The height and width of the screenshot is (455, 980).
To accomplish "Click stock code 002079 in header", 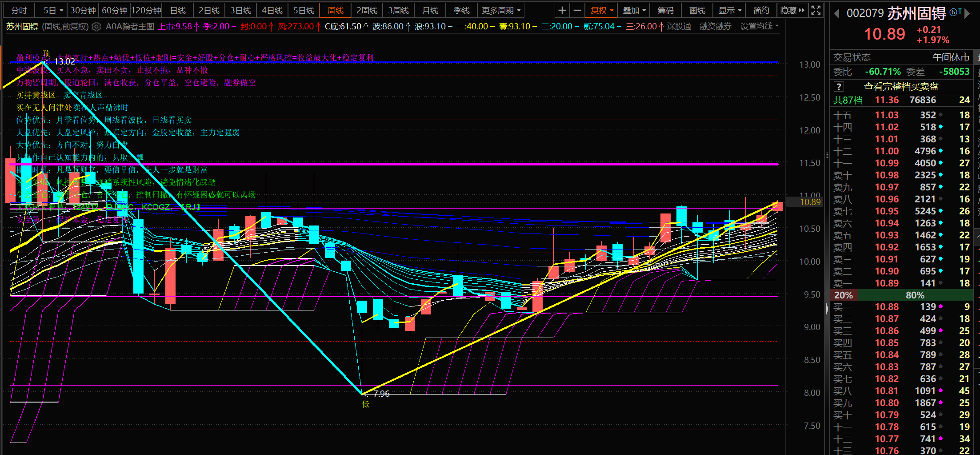I will click(x=865, y=13).
